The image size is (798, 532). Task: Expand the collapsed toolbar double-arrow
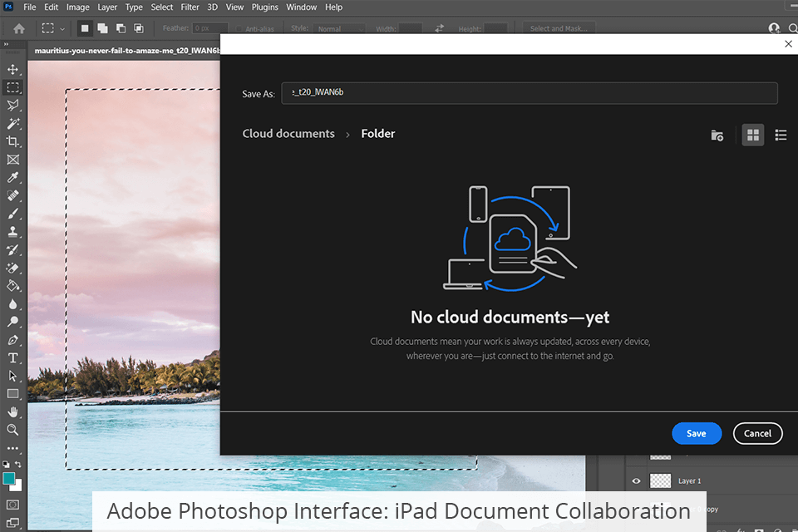click(7, 45)
